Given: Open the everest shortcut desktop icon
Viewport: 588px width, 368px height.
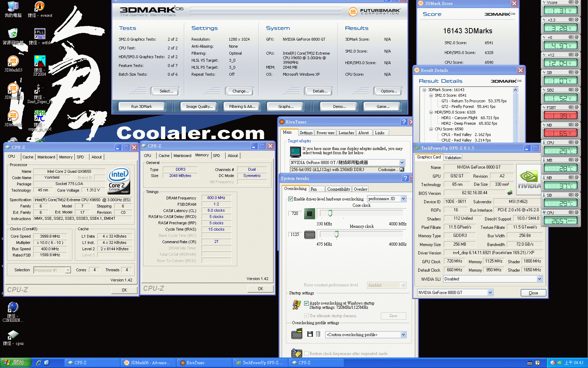Looking at the screenshot, I should 40,9.
